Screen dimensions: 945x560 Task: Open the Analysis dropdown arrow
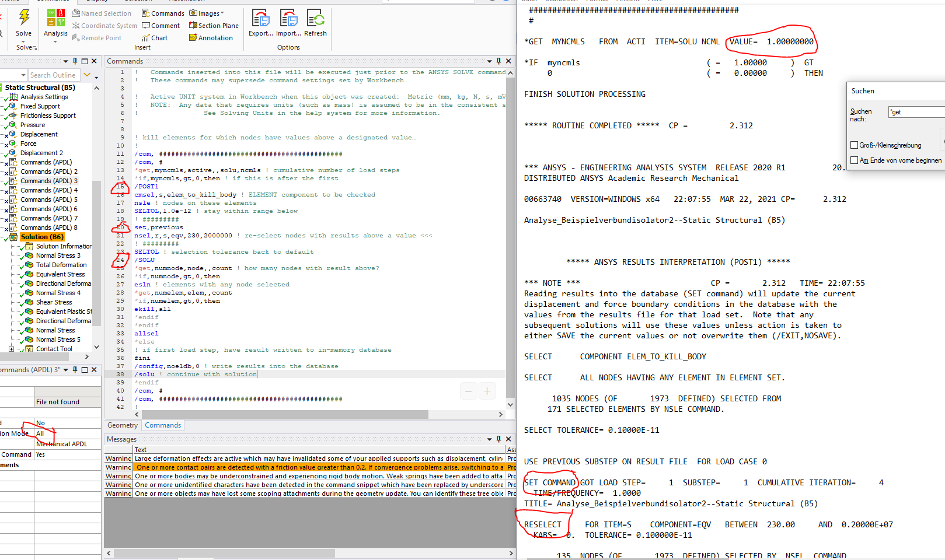55,41
